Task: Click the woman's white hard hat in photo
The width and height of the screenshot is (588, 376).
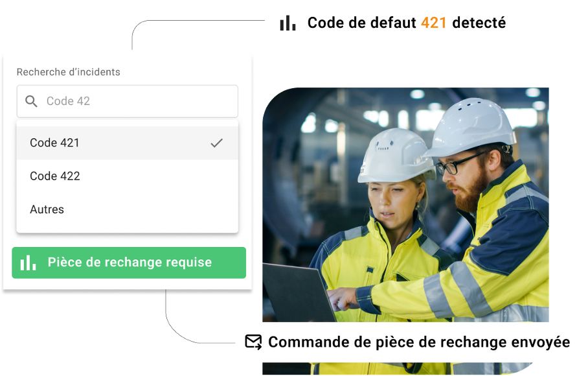Action: [396, 155]
